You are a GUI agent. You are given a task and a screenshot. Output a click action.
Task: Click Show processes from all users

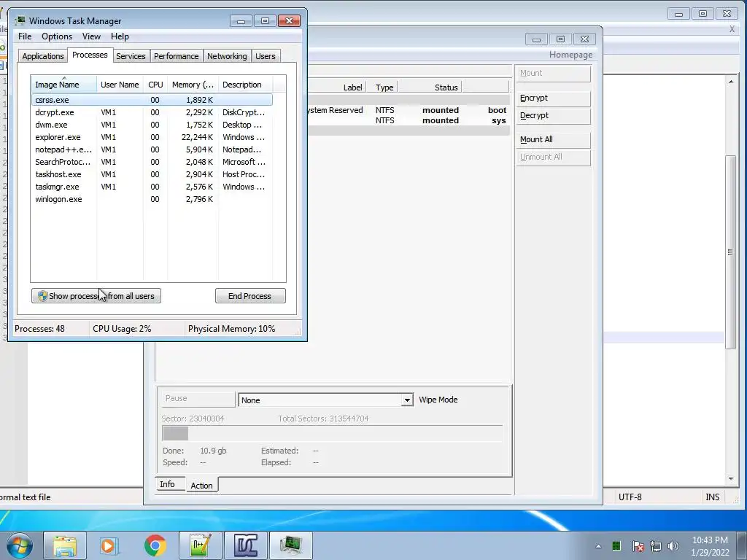click(96, 296)
